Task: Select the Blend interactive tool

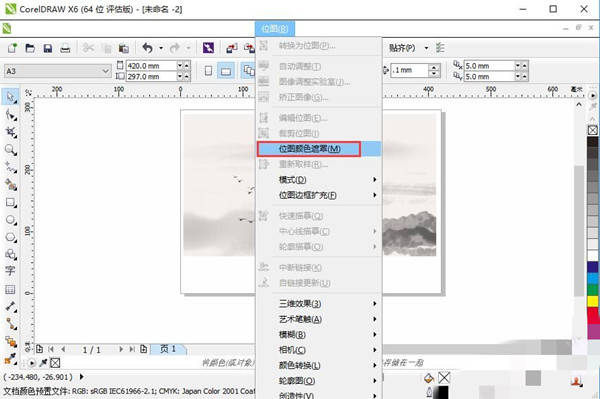Action: [x=10, y=341]
